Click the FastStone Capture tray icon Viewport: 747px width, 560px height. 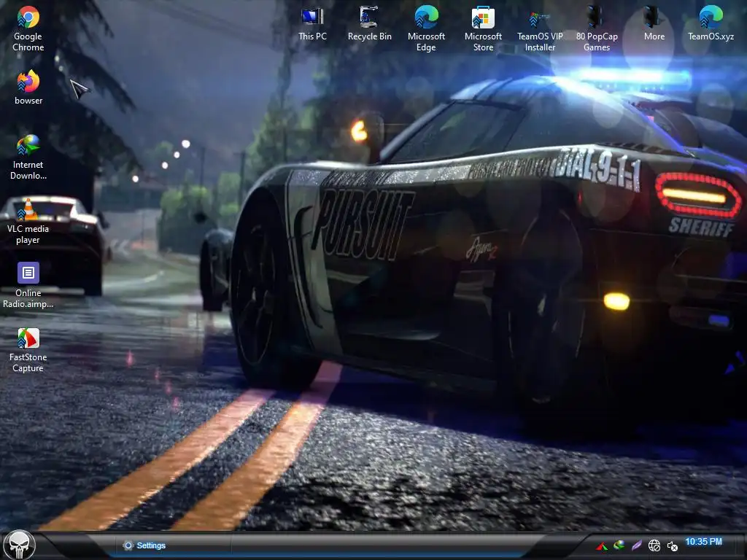(602, 545)
